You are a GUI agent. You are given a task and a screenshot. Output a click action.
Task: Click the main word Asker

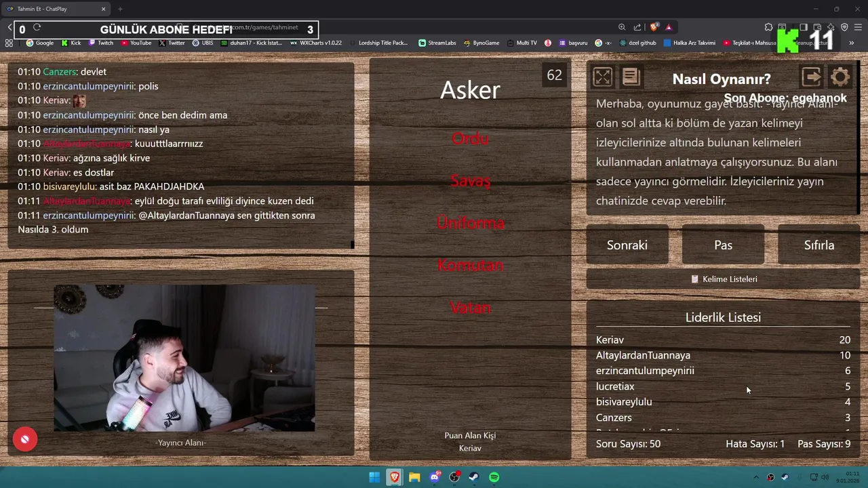470,90
